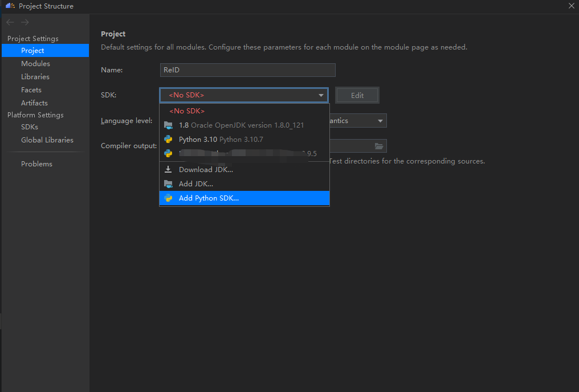Go to Libraries settings page
579x392 pixels.
pyautogui.click(x=35, y=77)
